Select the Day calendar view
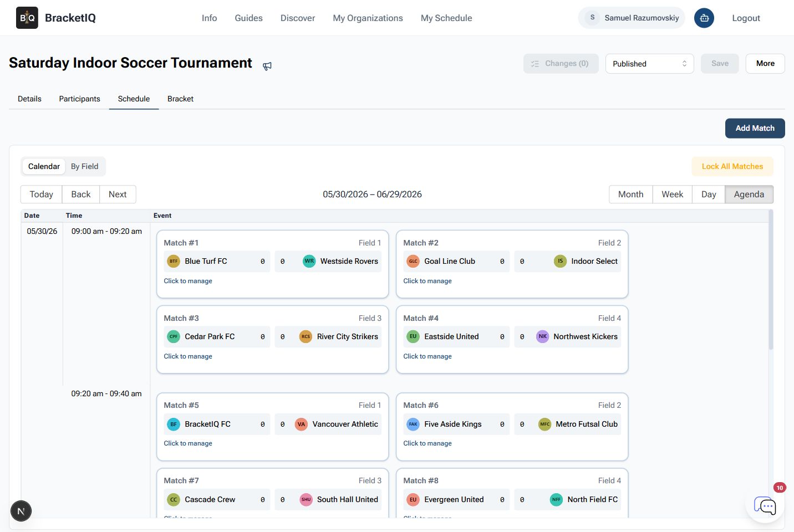This screenshot has width=794, height=532. 709,195
